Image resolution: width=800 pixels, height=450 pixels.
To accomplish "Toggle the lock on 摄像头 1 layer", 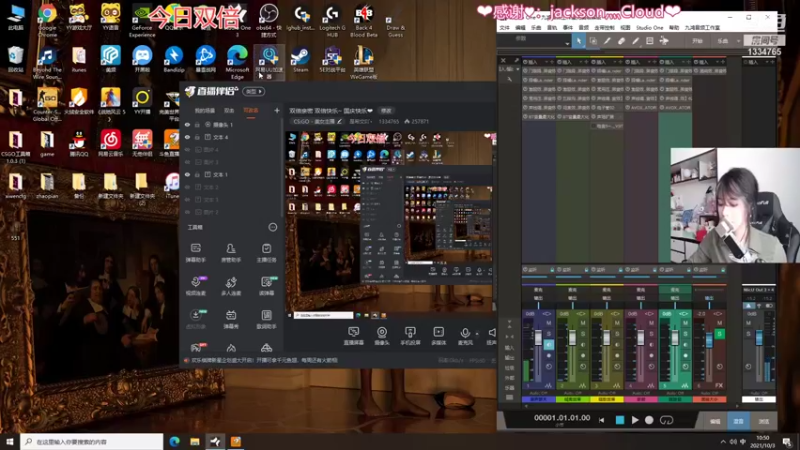I will pos(197,124).
